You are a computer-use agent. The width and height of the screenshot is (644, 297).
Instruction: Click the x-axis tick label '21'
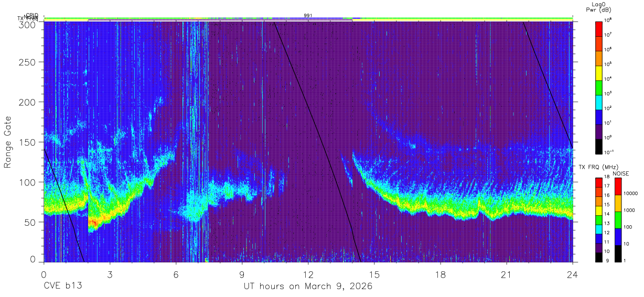[506, 274]
